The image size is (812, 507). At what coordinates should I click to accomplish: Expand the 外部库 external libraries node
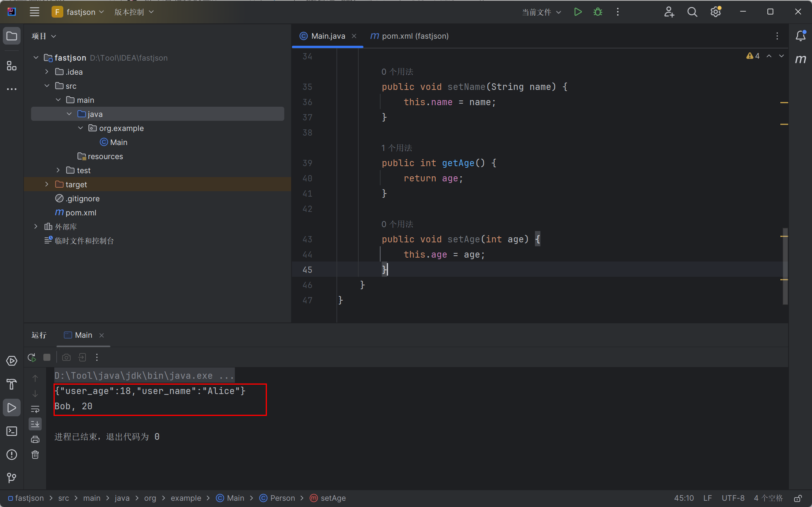37,227
